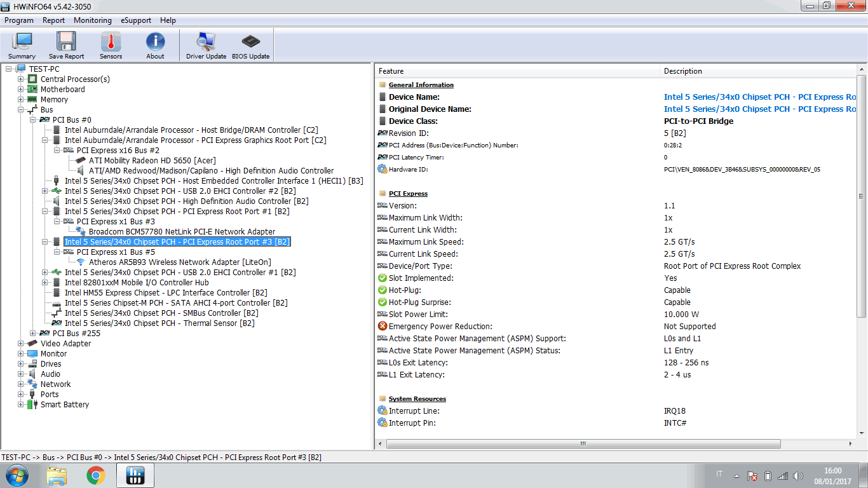Expand the PCI Bus #255 node

point(33,333)
